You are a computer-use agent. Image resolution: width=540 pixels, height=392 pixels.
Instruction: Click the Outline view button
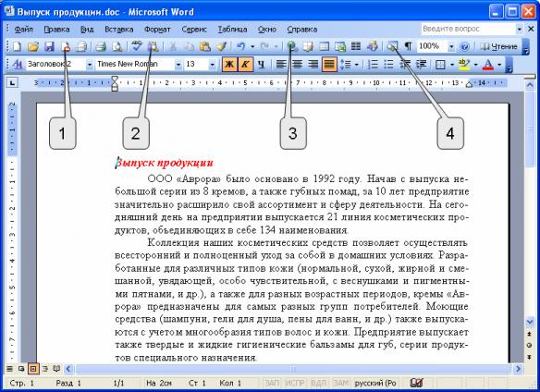(x=44, y=369)
